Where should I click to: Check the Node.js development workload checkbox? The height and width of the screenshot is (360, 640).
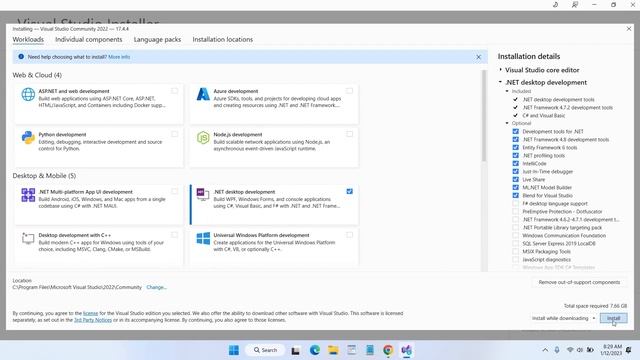tap(349, 134)
